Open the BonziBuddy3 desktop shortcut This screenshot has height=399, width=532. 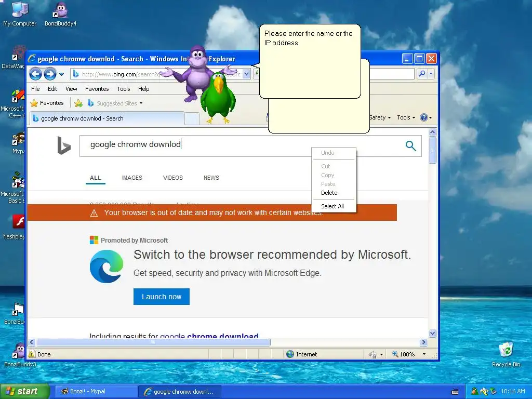(x=20, y=355)
